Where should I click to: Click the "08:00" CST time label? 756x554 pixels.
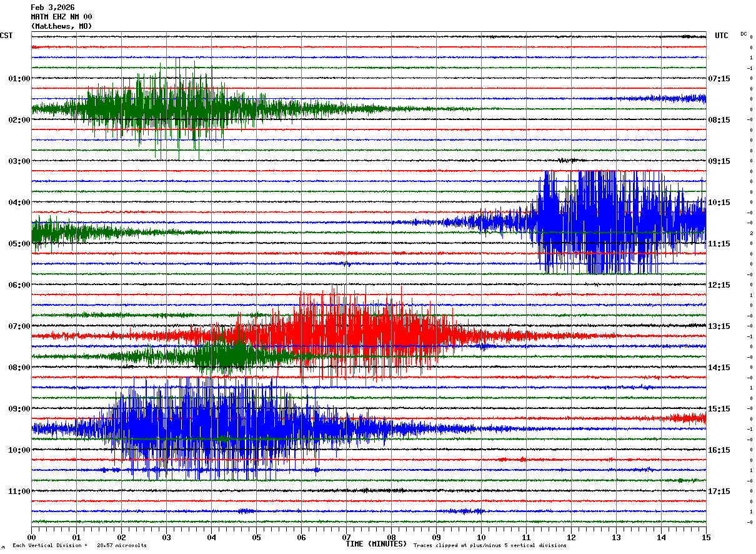point(19,368)
